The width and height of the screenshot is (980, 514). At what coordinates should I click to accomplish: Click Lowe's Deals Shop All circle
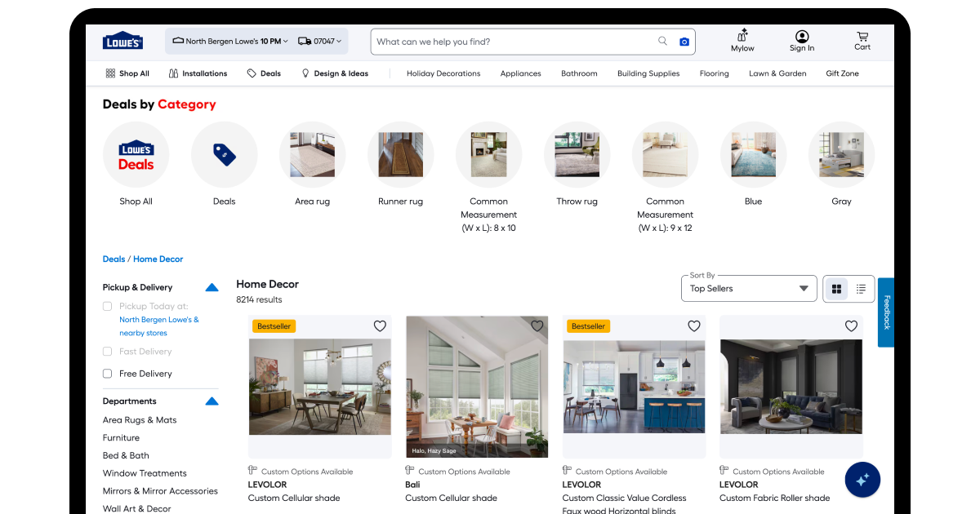[136, 155]
